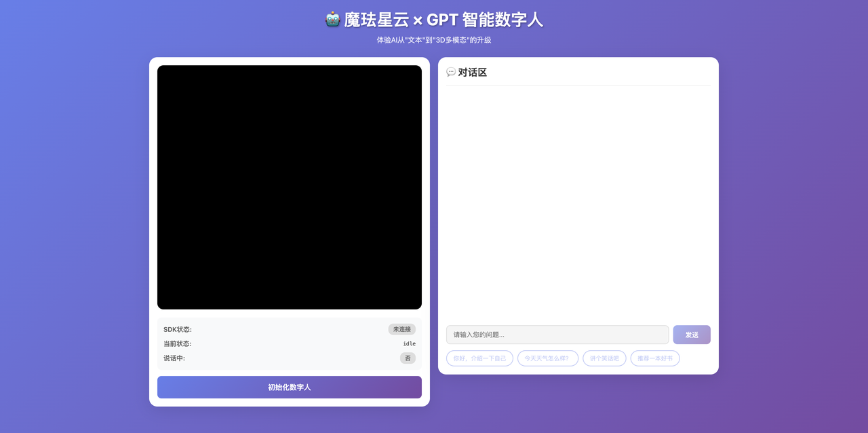Toggle the 说话中 speaking state indicator
868x433 pixels.
[408, 358]
